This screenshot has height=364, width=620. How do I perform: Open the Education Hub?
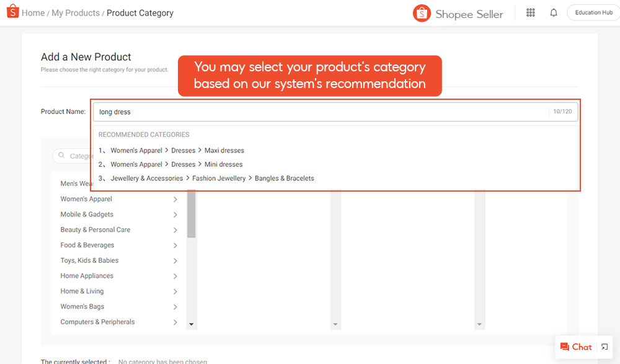click(x=593, y=12)
